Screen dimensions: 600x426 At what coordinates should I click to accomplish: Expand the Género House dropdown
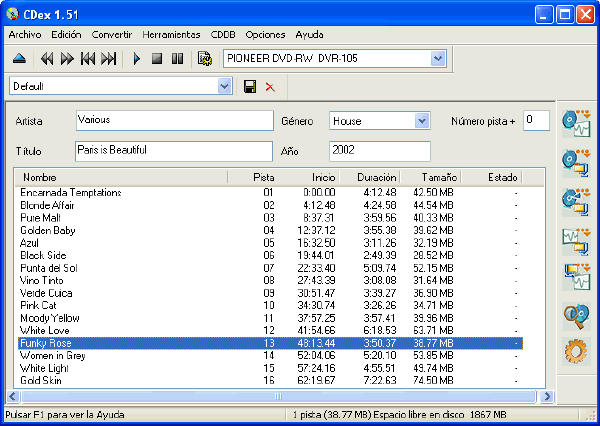[x=422, y=121]
